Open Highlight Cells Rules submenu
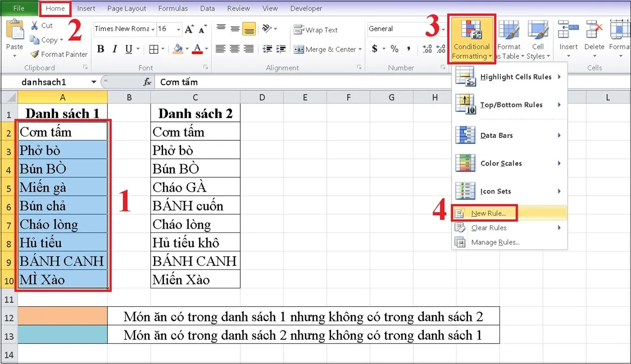 (509, 77)
